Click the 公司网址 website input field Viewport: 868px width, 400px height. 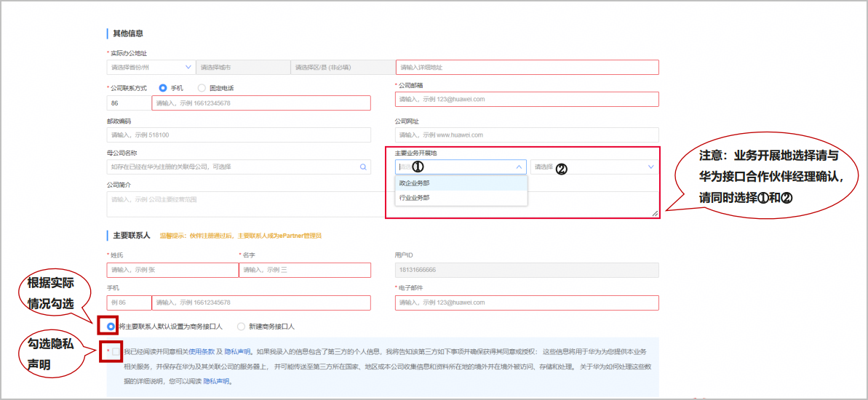click(527, 135)
